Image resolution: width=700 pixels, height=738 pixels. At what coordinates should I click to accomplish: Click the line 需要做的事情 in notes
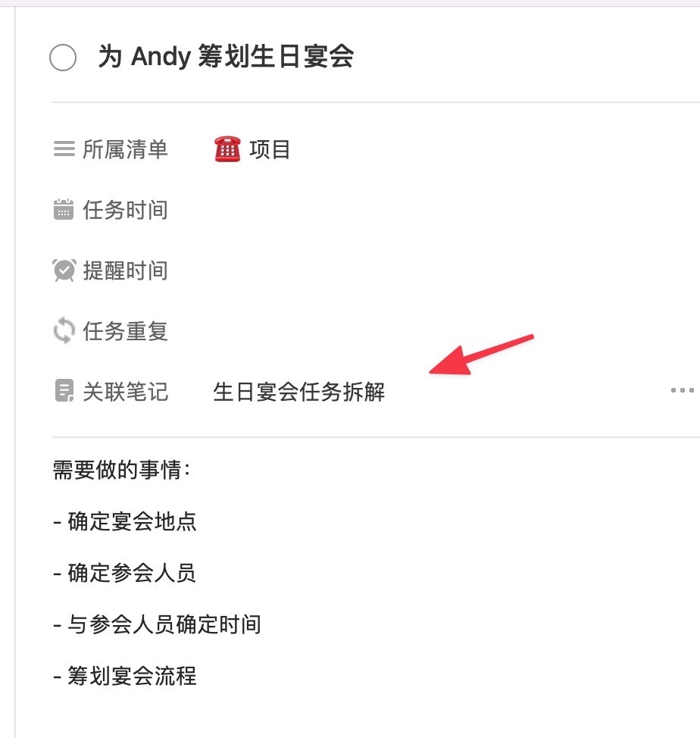[121, 470]
